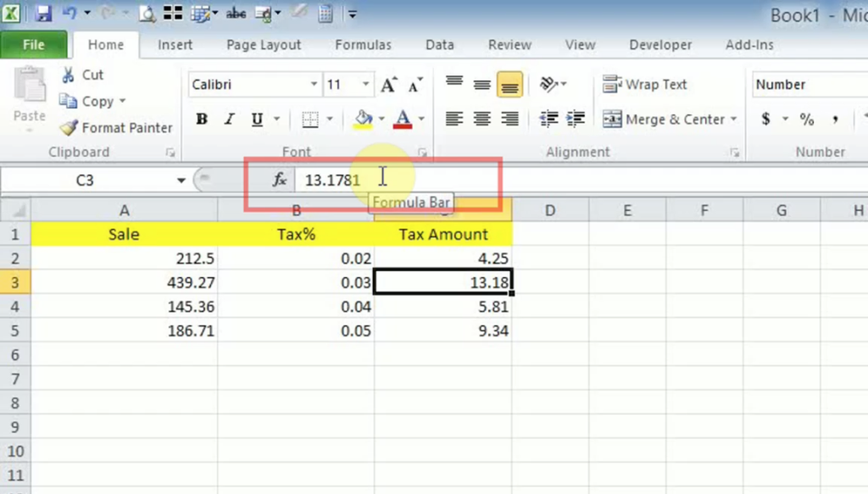Click the Orientation text angle icon
This screenshot has height=494, width=868.
click(548, 84)
